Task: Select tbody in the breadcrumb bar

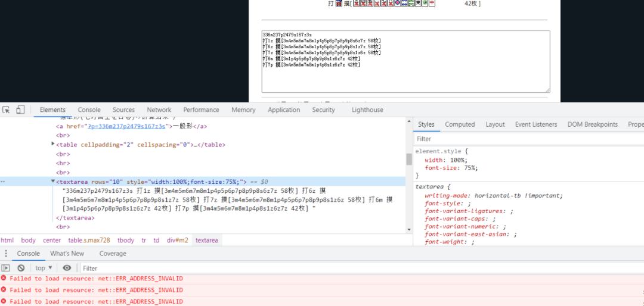Action: coord(126,241)
